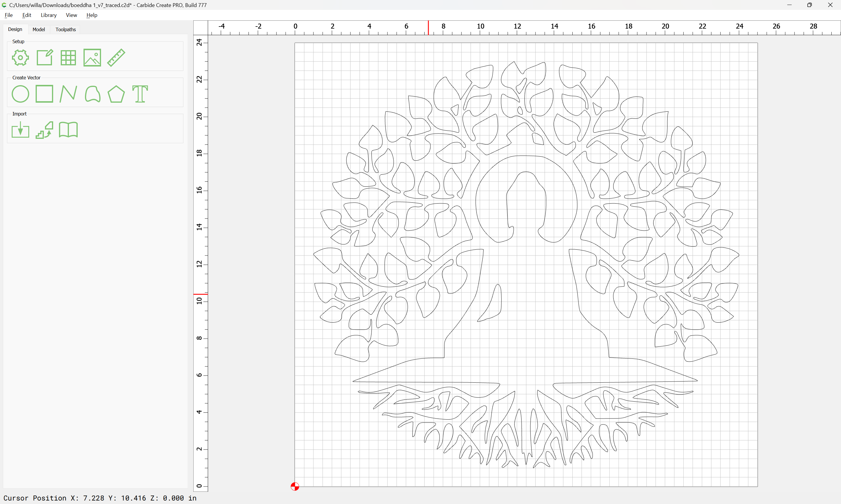Open the Trace image icon
The height and width of the screenshot is (504, 841).
click(x=44, y=130)
